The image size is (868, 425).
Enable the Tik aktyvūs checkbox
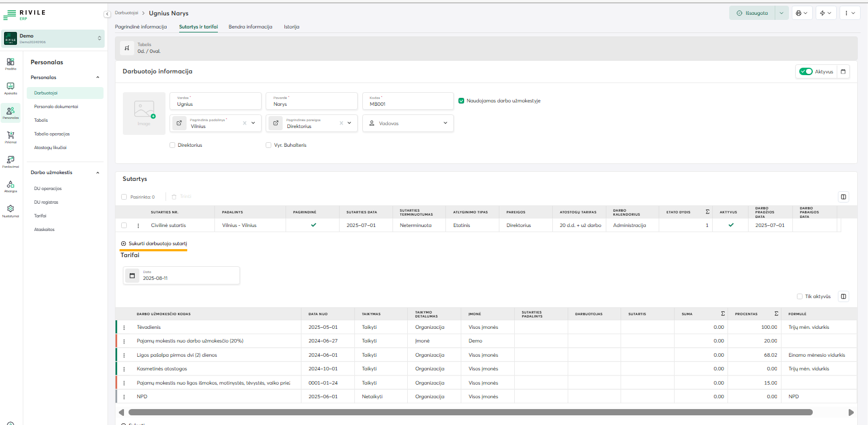tap(800, 296)
